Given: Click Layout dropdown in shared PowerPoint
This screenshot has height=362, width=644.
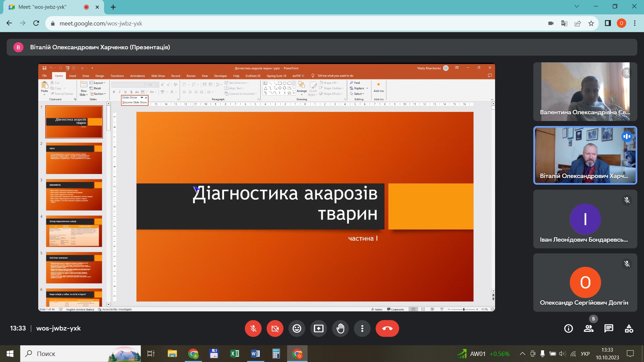Looking at the screenshot, I should pos(98,83).
